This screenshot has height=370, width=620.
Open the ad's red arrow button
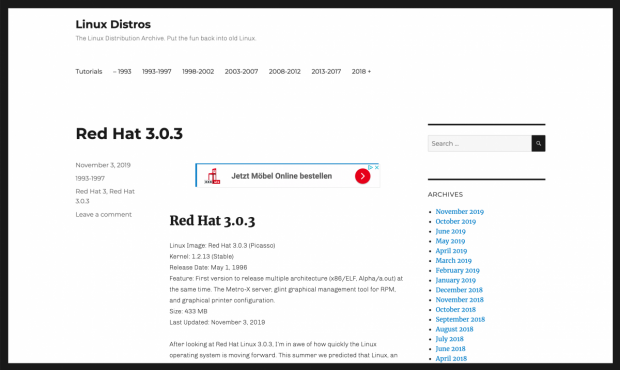click(x=362, y=176)
